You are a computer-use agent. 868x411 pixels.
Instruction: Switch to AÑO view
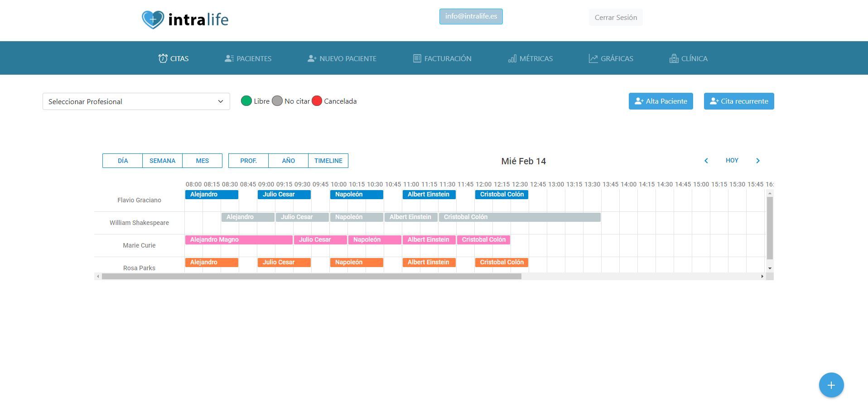tap(289, 161)
